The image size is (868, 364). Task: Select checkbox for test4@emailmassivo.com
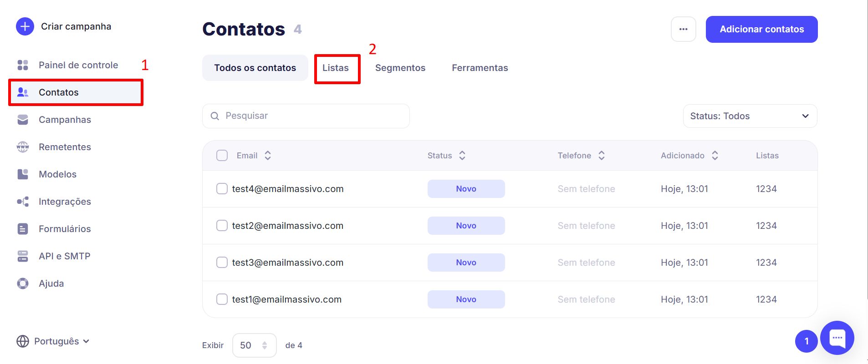[x=222, y=189]
